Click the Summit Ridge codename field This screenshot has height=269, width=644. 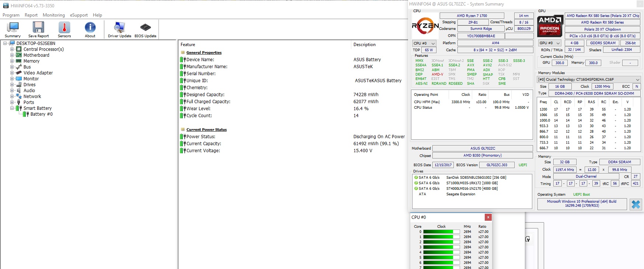(x=481, y=29)
